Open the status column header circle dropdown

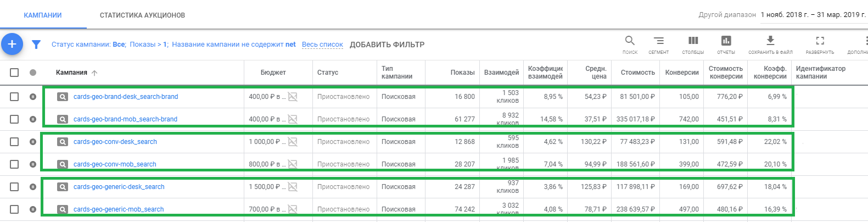pyautogui.click(x=33, y=73)
